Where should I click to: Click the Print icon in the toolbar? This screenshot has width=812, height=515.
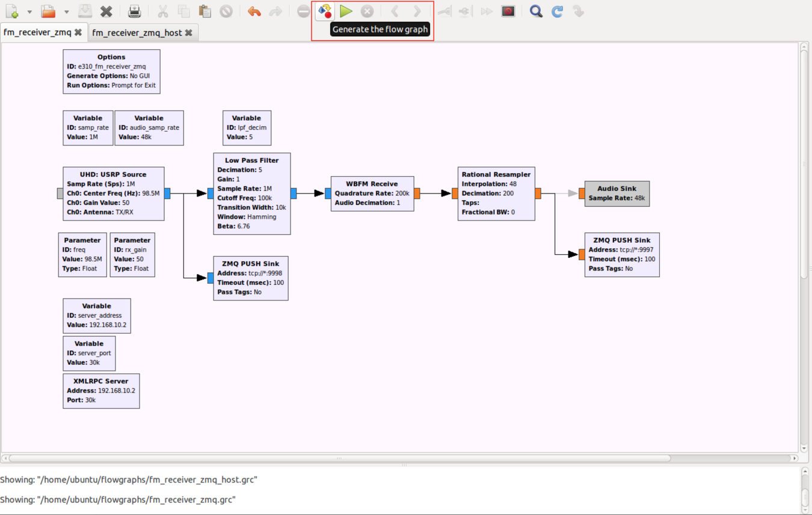pos(135,11)
